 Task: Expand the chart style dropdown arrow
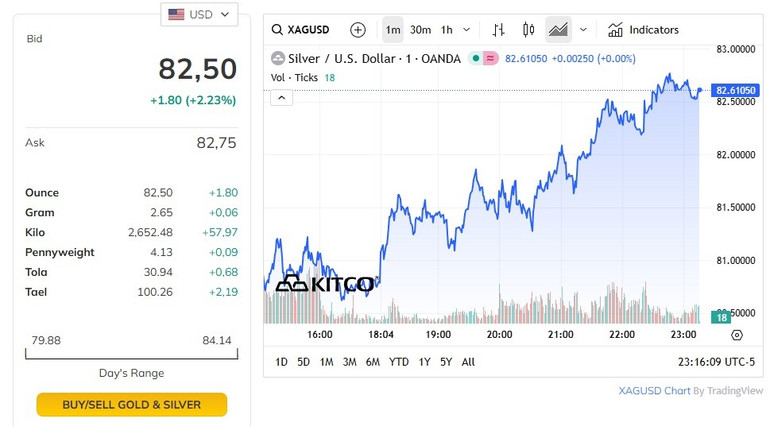click(583, 30)
